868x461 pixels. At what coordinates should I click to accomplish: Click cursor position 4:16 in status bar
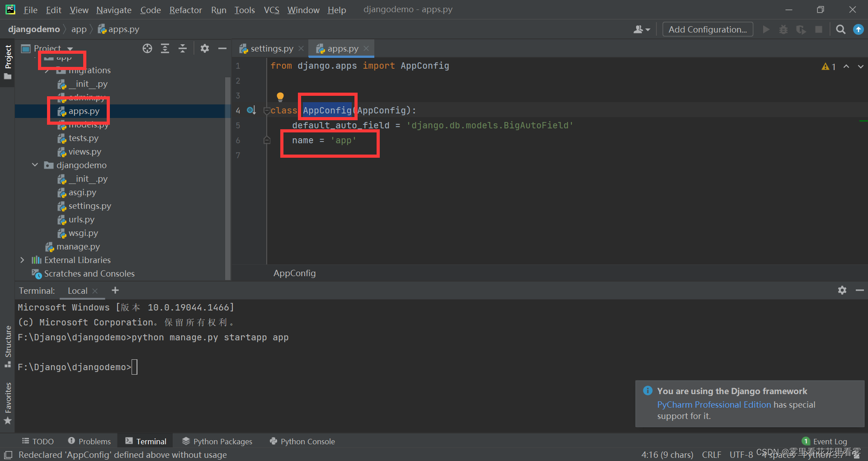667,455
